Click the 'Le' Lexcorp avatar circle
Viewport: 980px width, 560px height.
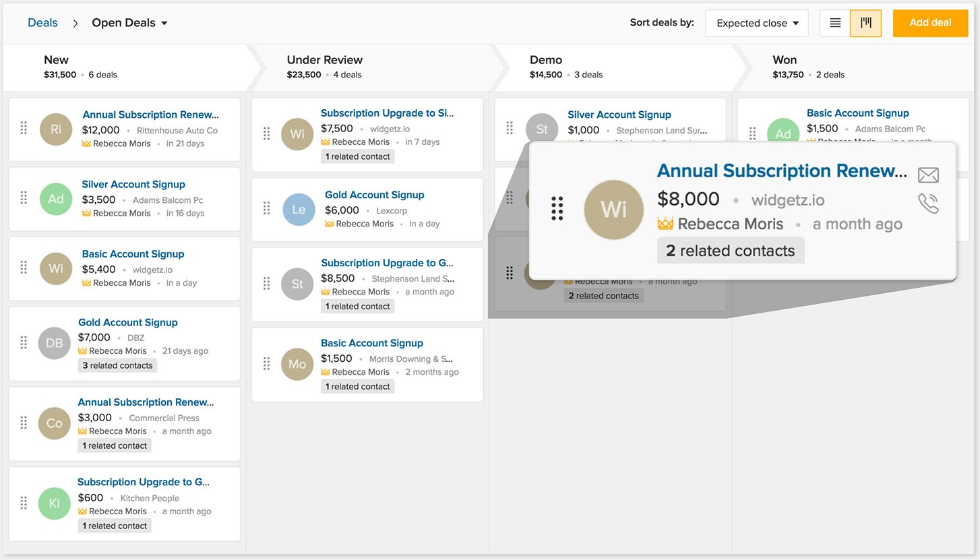pyautogui.click(x=299, y=210)
